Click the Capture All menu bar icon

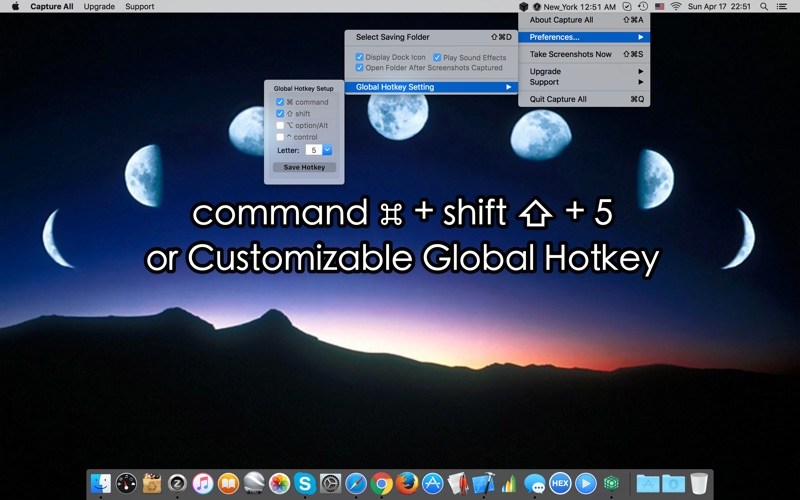click(523, 6)
